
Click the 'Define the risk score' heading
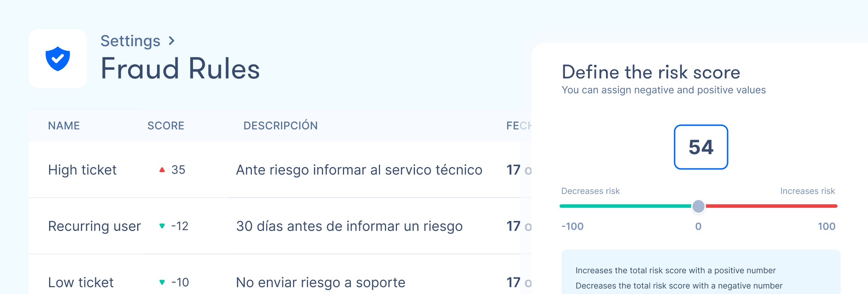tap(651, 72)
